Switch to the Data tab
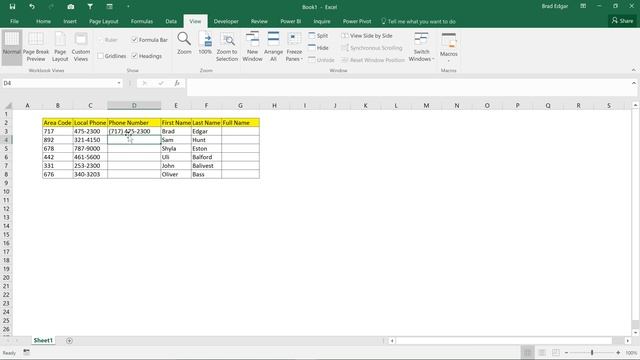Viewport: 640px width, 360px height. click(x=171, y=21)
